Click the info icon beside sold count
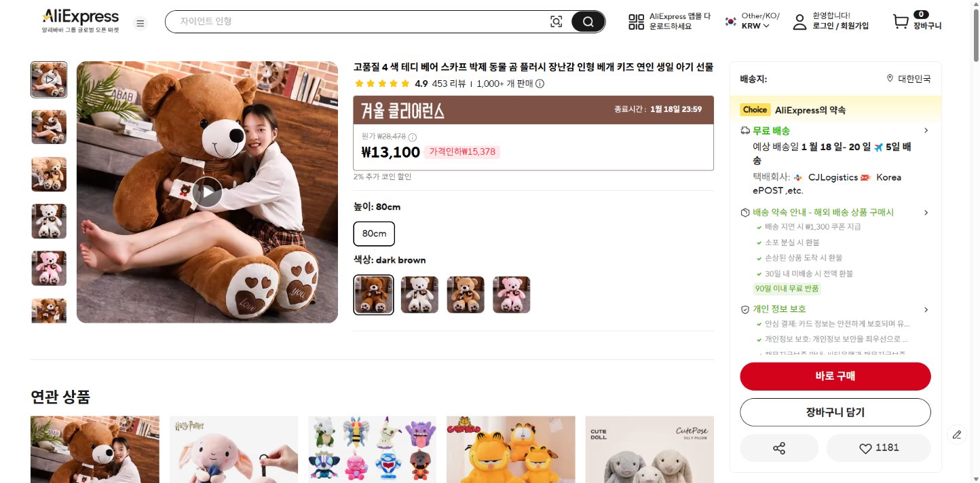Viewport: 980px width, 483px height. coord(540,84)
